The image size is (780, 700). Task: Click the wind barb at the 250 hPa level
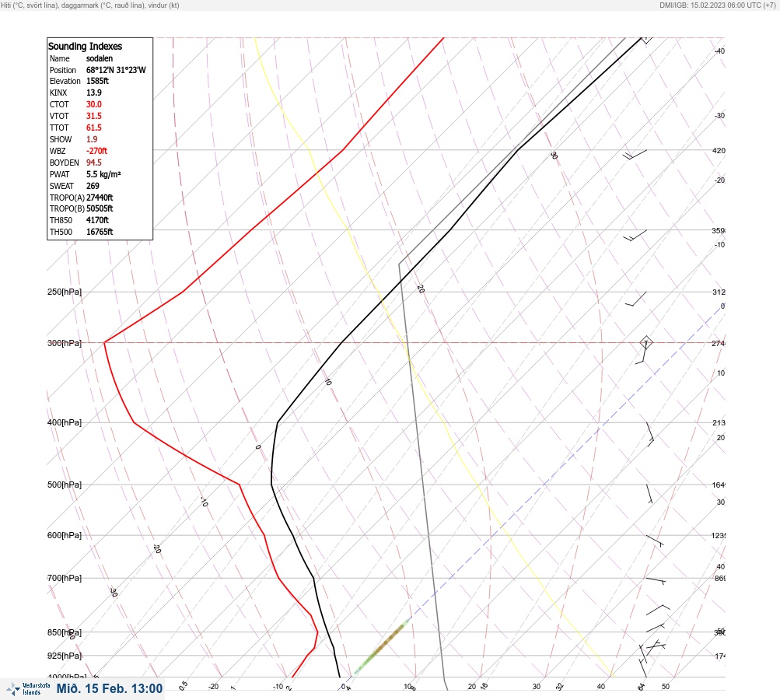(636, 299)
